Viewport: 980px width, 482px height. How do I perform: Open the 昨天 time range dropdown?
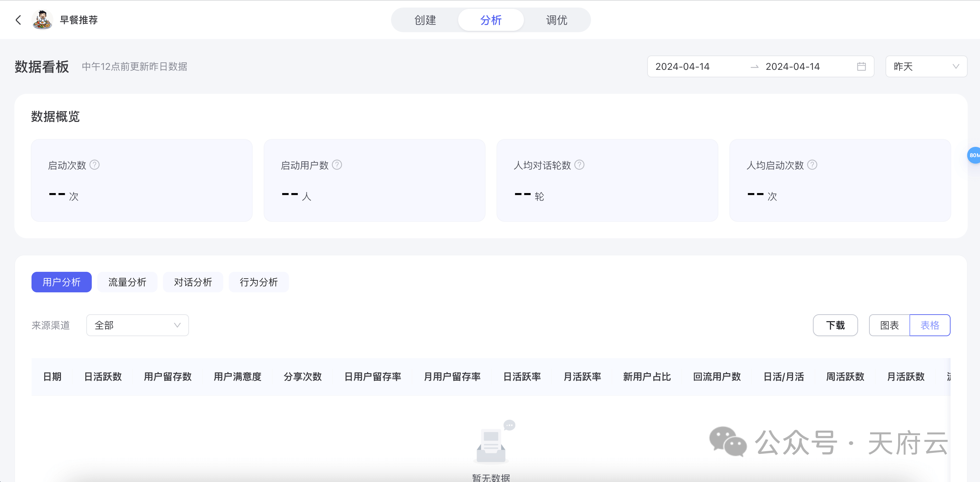926,66
